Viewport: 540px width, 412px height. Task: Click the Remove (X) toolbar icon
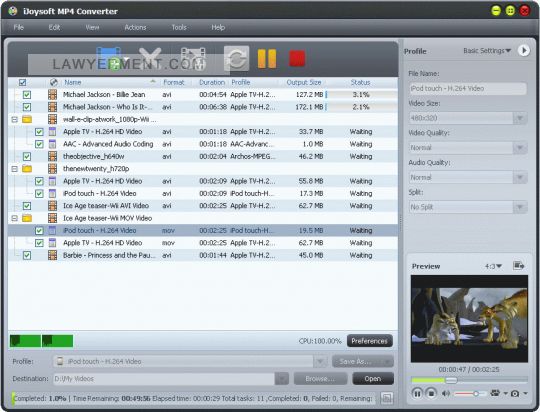coord(150,58)
